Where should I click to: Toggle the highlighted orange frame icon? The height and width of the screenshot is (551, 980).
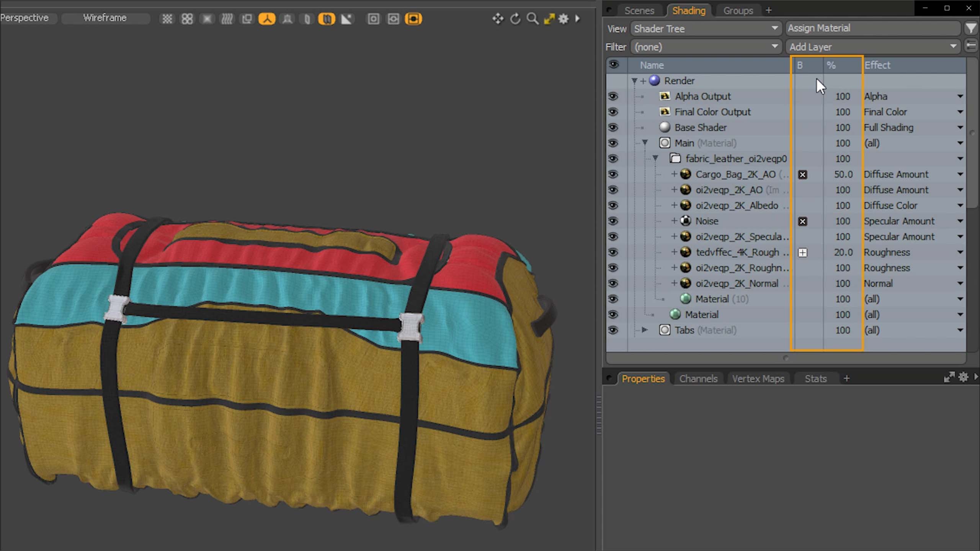[413, 19]
